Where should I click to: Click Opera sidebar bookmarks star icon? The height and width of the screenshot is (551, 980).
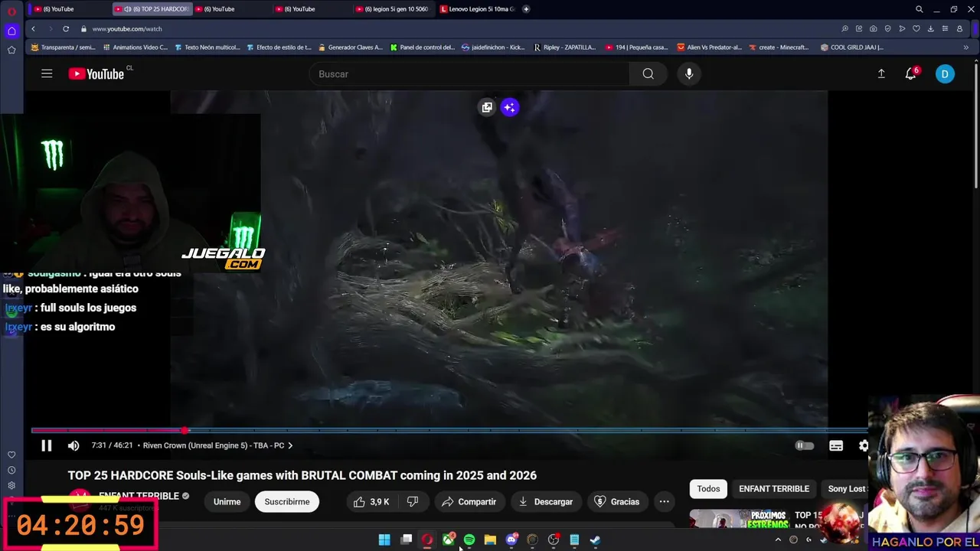(11, 50)
